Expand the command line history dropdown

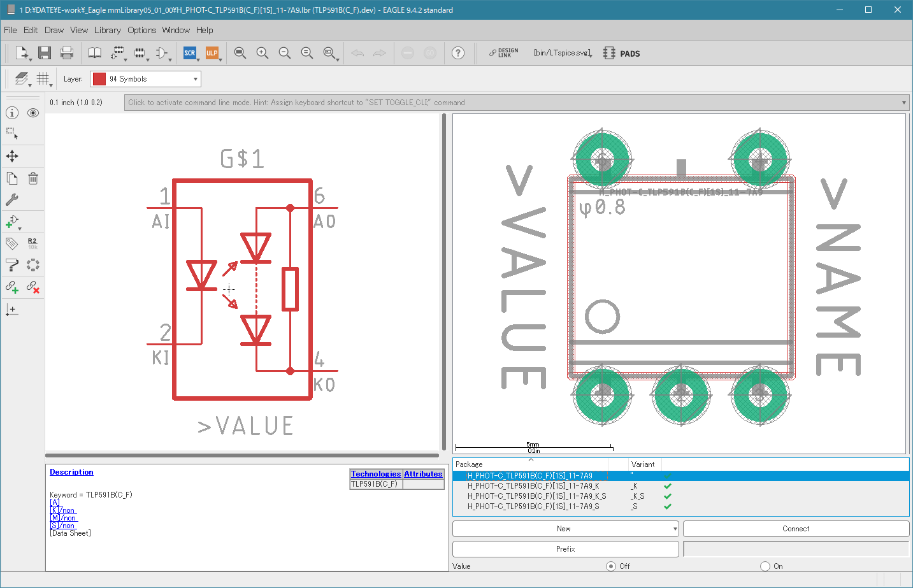click(904, 103)
